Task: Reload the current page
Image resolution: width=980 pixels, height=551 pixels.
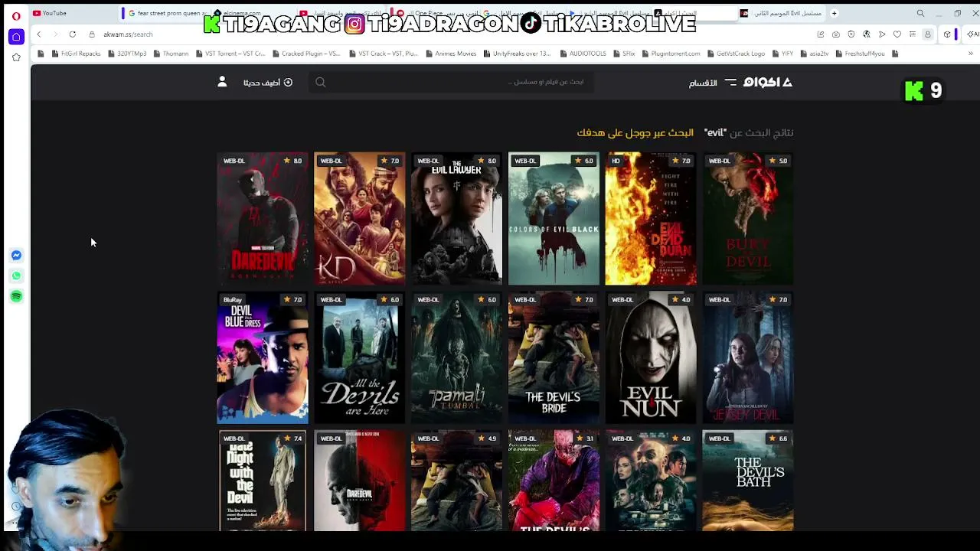Action: tap(72, 34)
